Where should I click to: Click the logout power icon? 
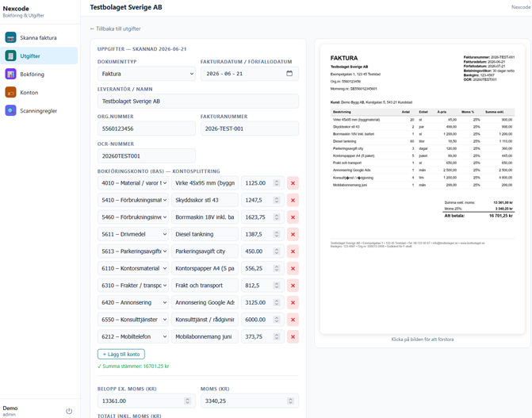coord(69,411)
